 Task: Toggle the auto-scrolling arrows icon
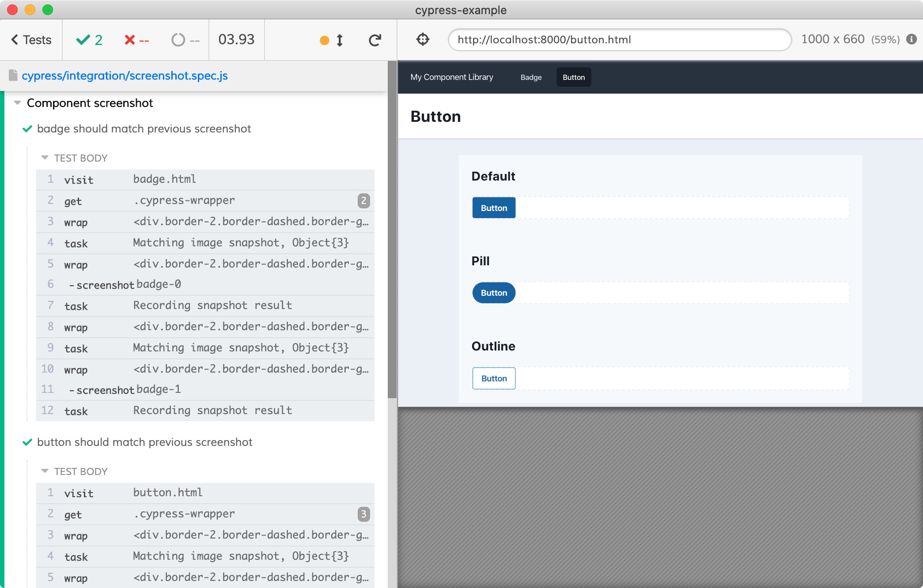point(340,40)
